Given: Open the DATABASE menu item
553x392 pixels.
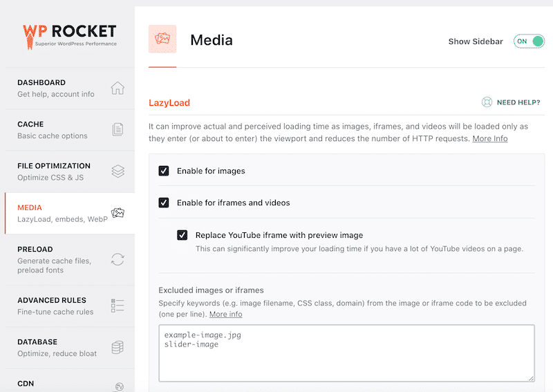Looking at the screenshot, I should [70, 348].
